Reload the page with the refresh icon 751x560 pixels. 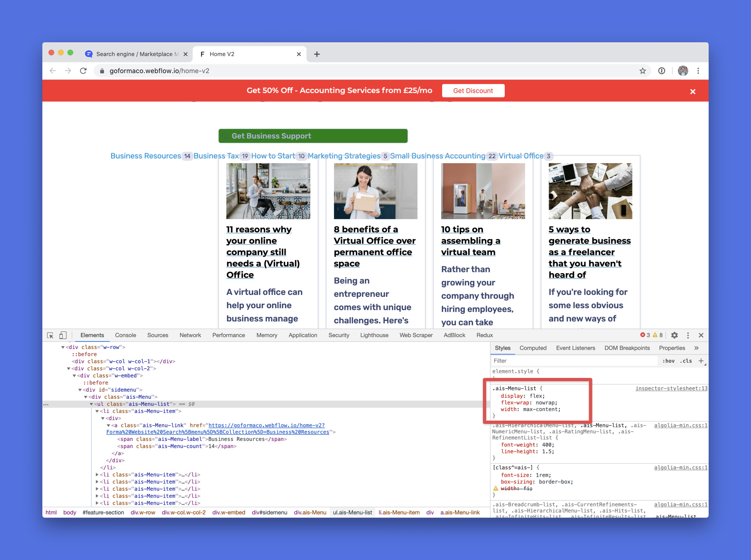coord(83,71)
